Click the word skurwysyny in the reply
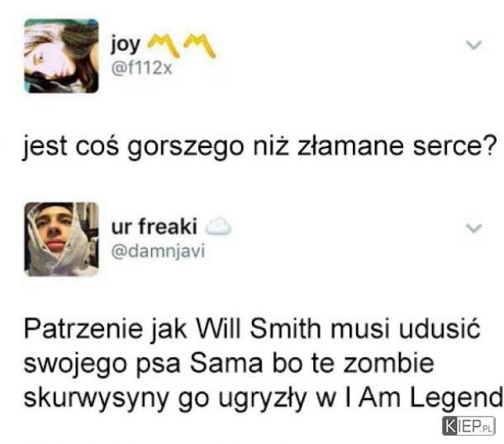The width and height of the screenshot is (504, 444). (x=96, y=399)
